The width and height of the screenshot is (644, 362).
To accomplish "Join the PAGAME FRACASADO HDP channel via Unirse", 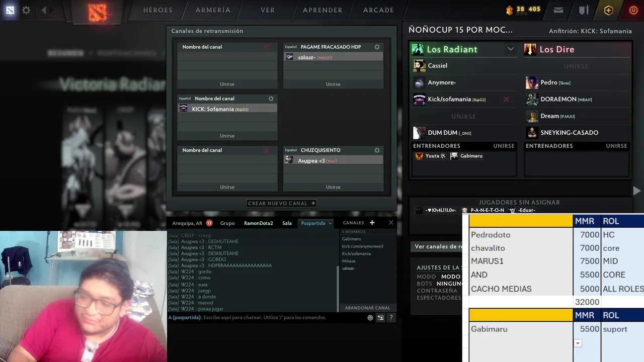I will (x=333, y=84).
